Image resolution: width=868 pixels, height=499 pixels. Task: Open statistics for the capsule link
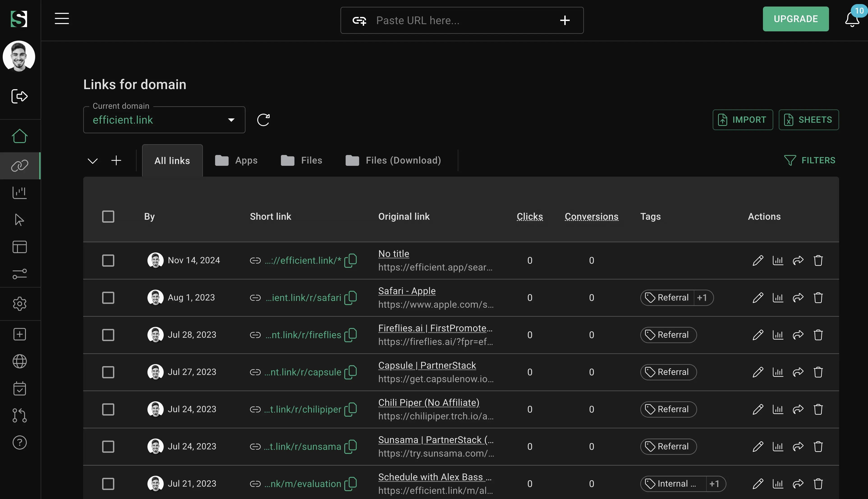click(x=778, y=372)
